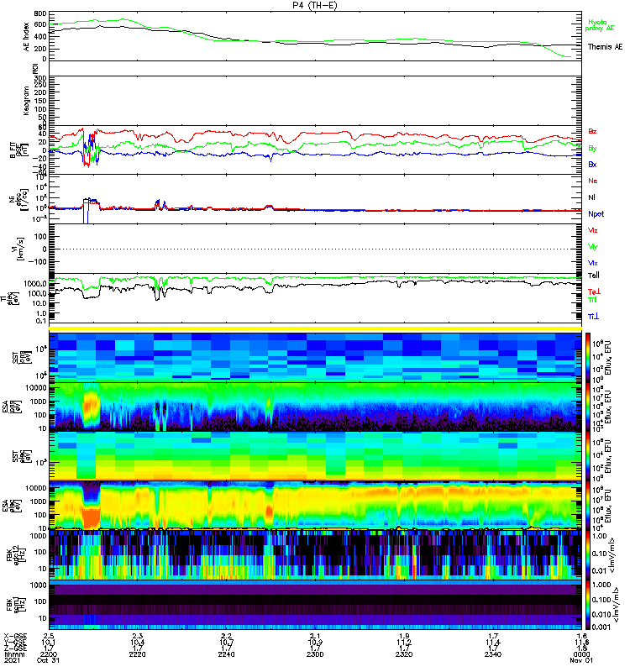Viewport: 630px width, 672px height.
Task: Click the SST ions Eflux color bar
Action: 588,357
